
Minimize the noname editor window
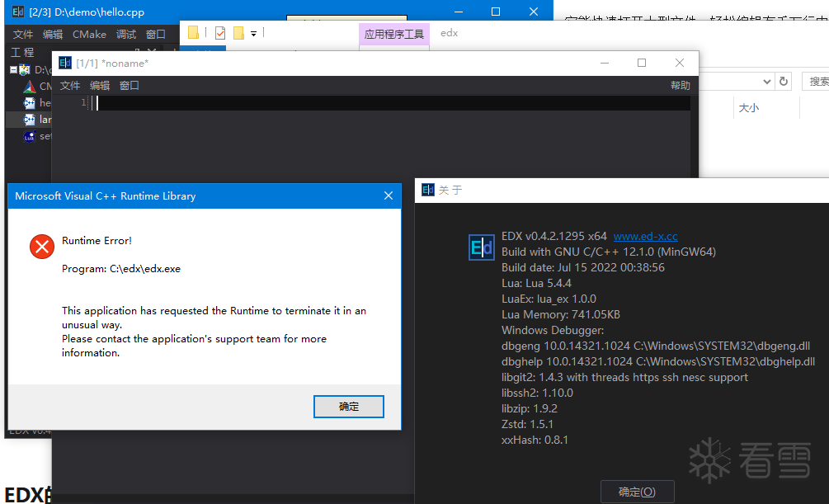(605, 63)
